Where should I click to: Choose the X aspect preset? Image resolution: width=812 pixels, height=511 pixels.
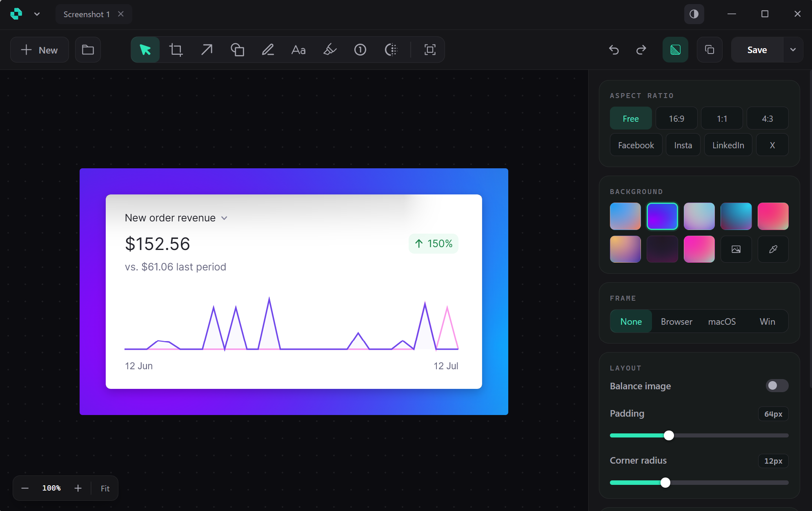click(x=772, y=145)
